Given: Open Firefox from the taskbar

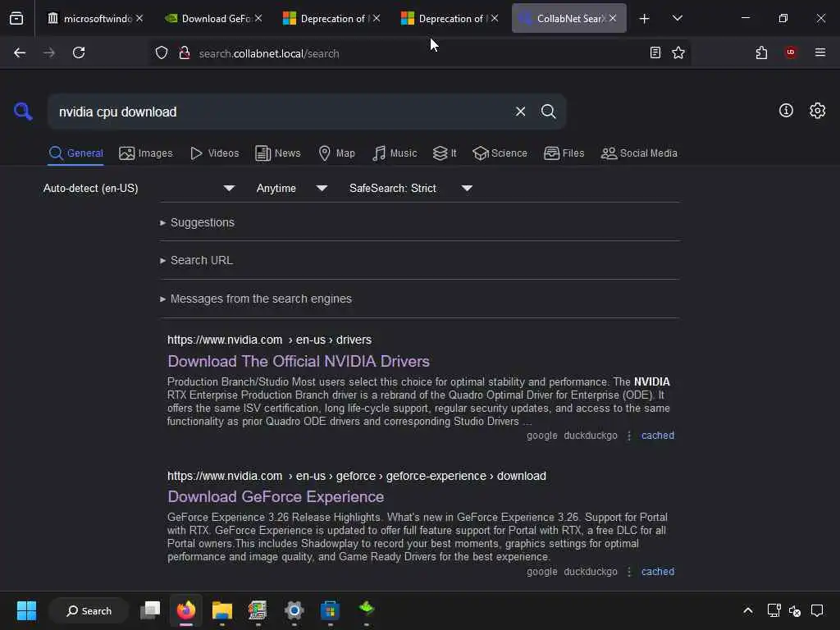Looking at the screenshot, I should (186, 610).
